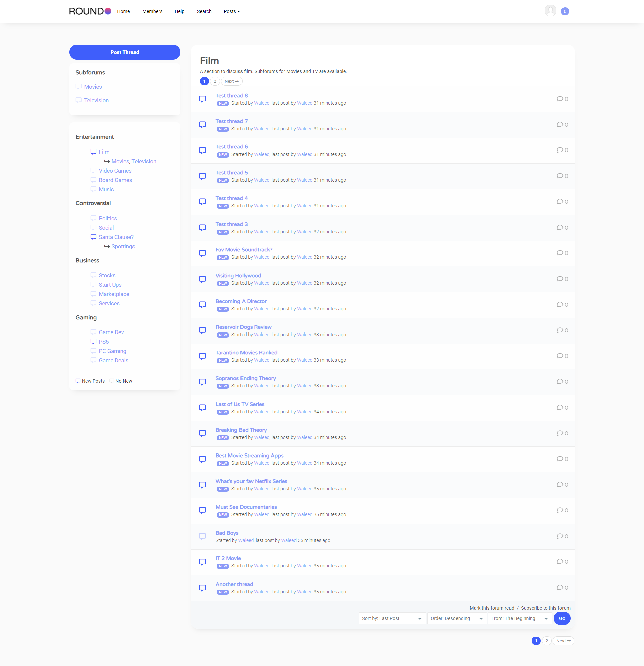Image resolution: width=644 pixels, height=666 pixels.
Task: Click the reply count bubble for Test thread 7
Action: (562, 124)
